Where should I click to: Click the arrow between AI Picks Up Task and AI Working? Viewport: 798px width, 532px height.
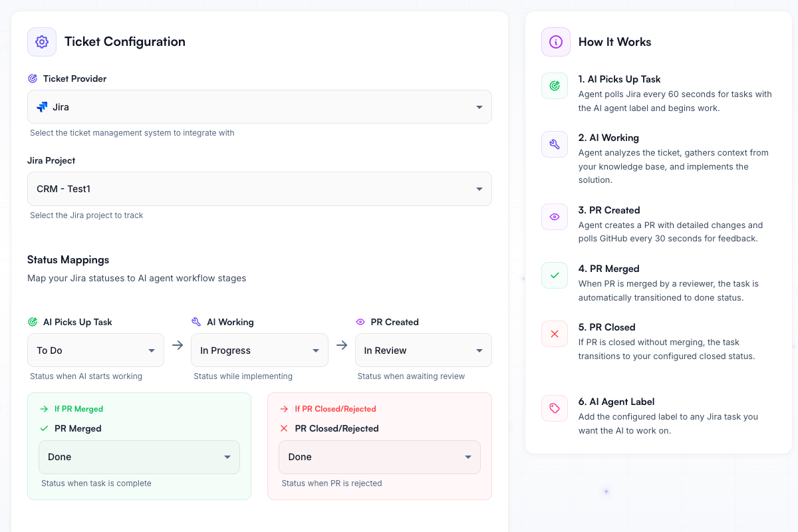(x=176, y=345)
